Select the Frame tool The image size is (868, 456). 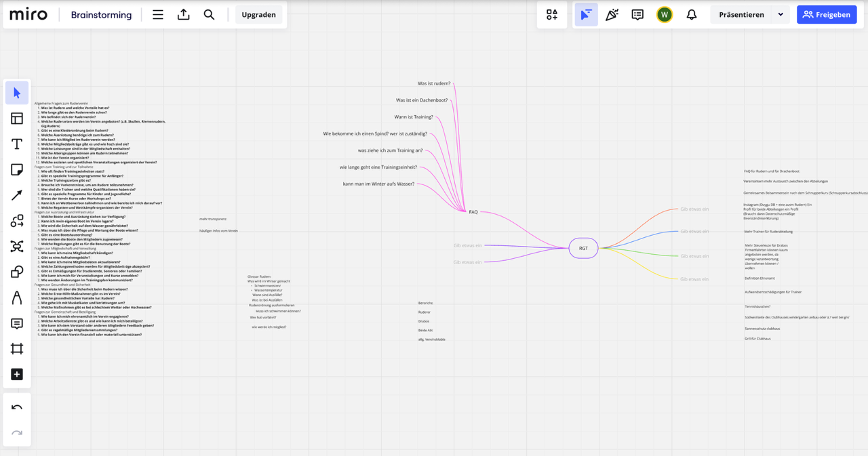pos(17,349)
